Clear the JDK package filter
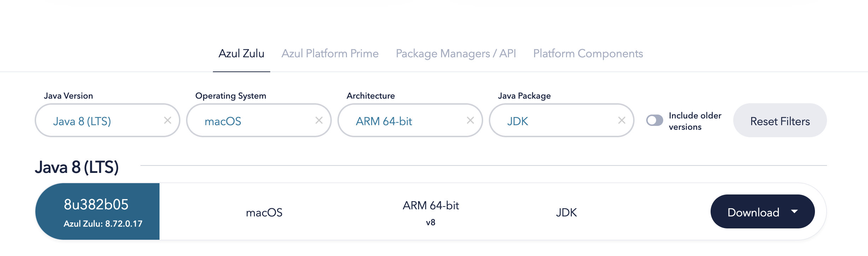This screenshot has width=868, height=256. pyautogui.click(x=622, y=121)
